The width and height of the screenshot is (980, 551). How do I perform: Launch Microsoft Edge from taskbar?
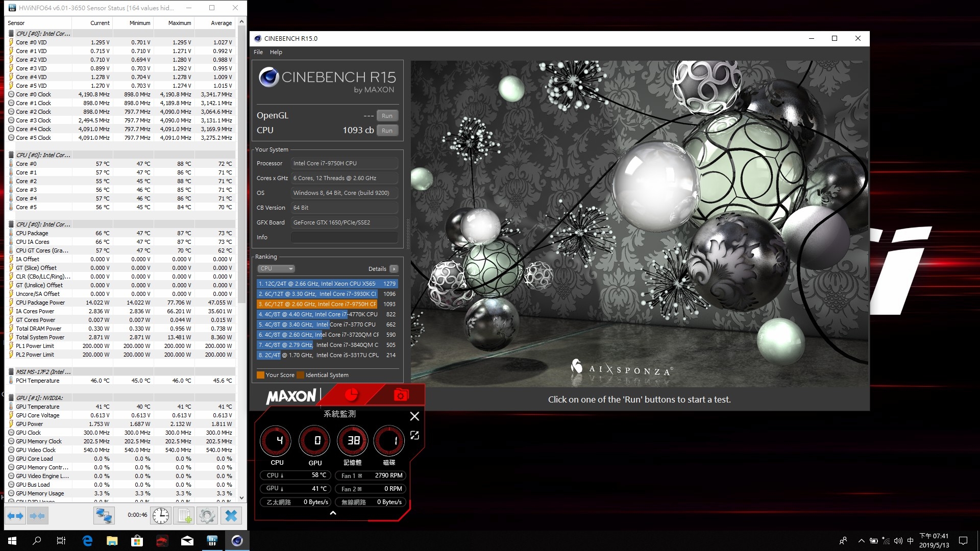click(87, 541)
